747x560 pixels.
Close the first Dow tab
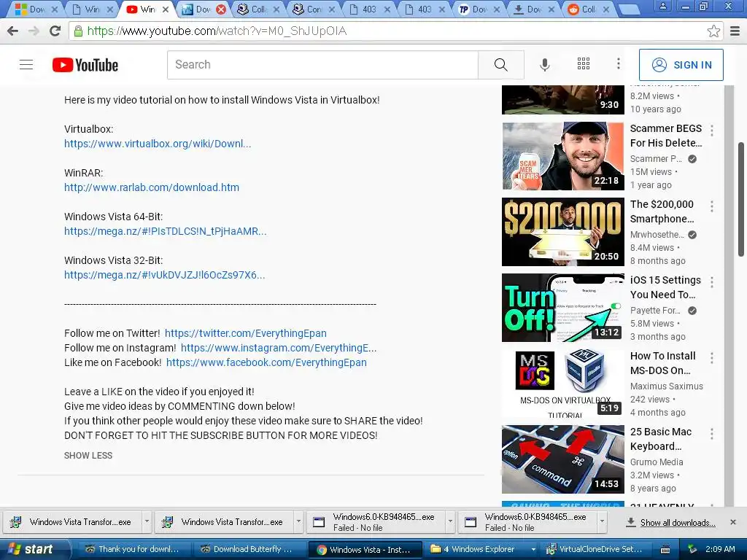tap(54, 9)
